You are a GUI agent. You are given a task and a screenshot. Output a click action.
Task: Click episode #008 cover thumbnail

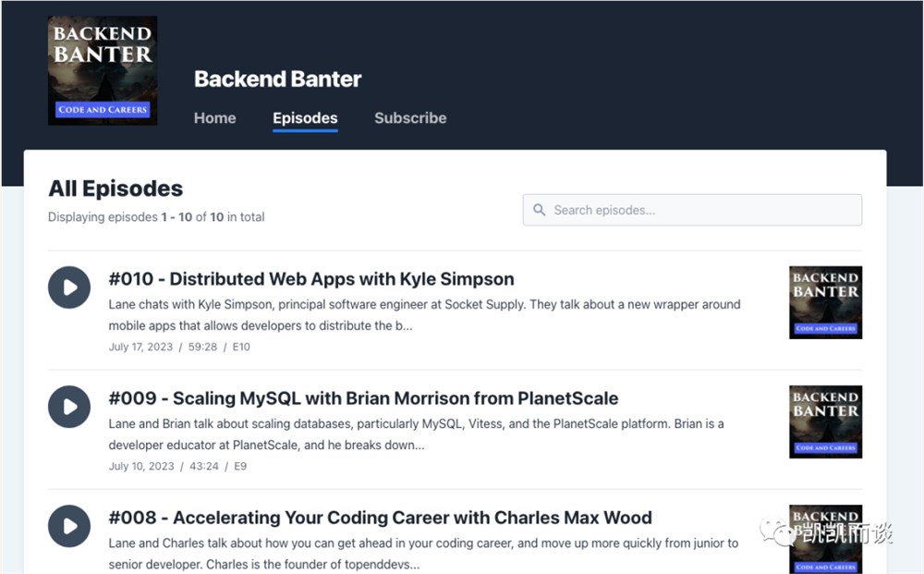pyautogui.click(x=825, y=539)
